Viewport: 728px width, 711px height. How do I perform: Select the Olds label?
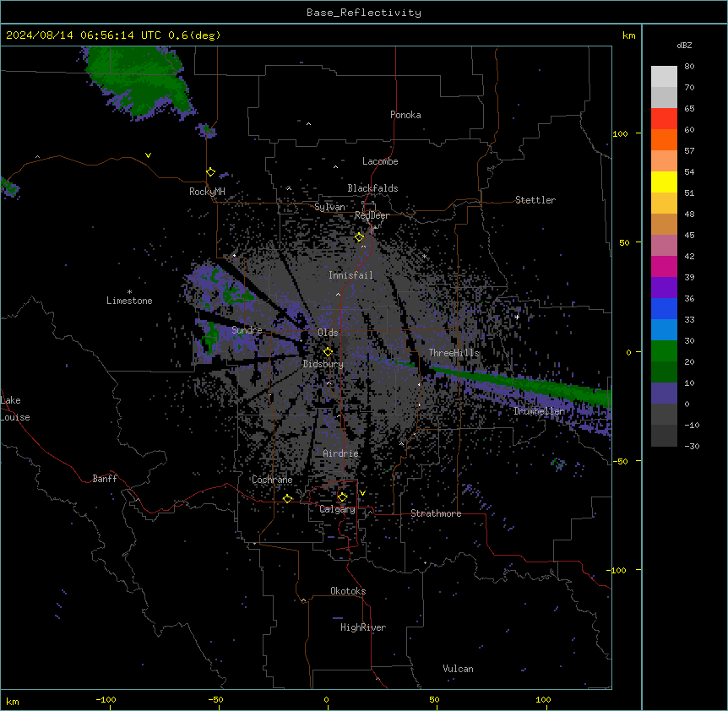point(328,333)
